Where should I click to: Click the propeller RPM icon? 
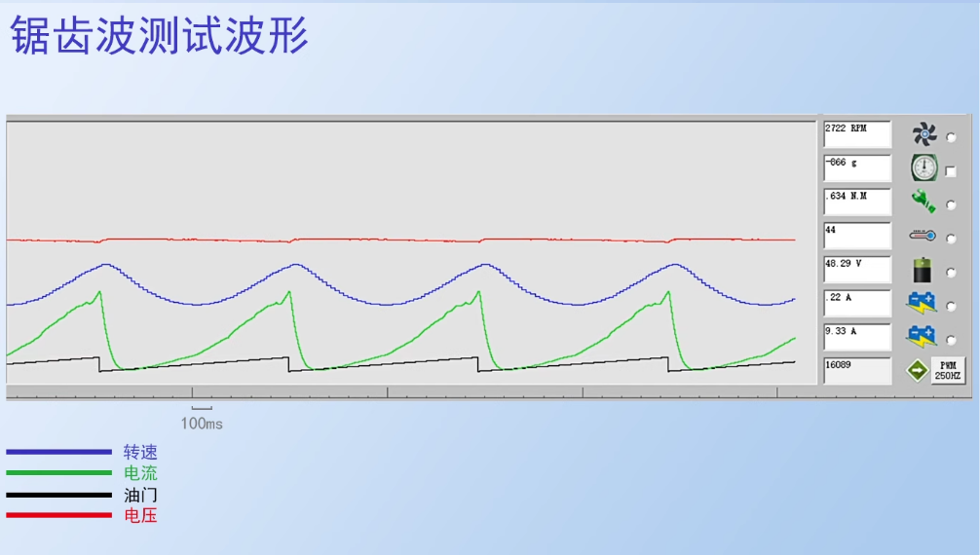[x=923, y=134]
